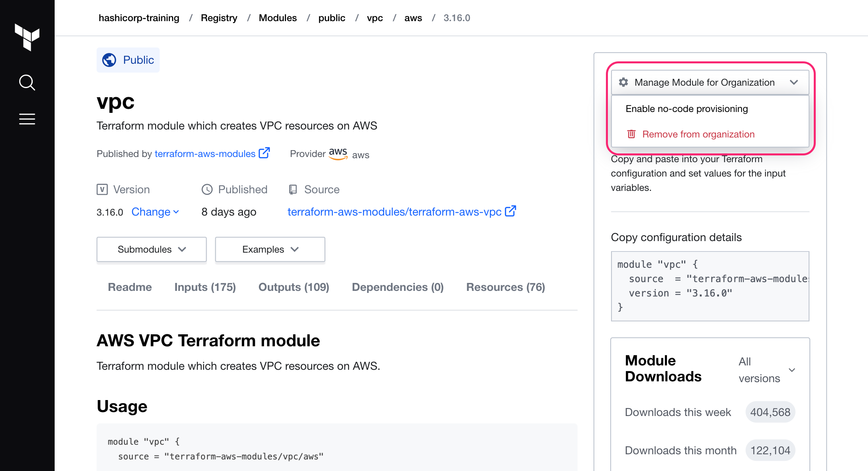Go to hashicorp-training breadcrumb
The width and height of the screenshot is (868, 471).
[x=139, y=18]
